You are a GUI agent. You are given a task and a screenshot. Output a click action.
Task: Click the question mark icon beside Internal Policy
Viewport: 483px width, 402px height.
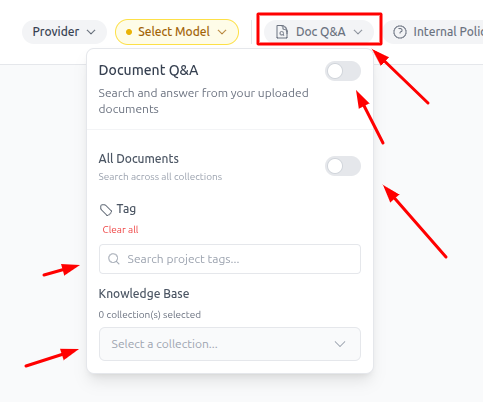click(x=400, y=32)
